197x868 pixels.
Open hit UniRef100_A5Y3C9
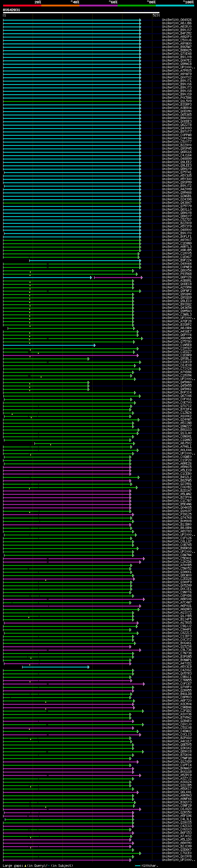point(177,667)
